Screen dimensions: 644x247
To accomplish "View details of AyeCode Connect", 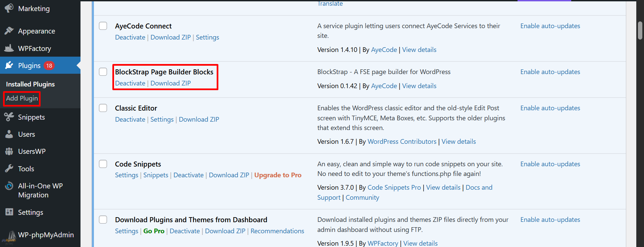I will pos(419,50).
